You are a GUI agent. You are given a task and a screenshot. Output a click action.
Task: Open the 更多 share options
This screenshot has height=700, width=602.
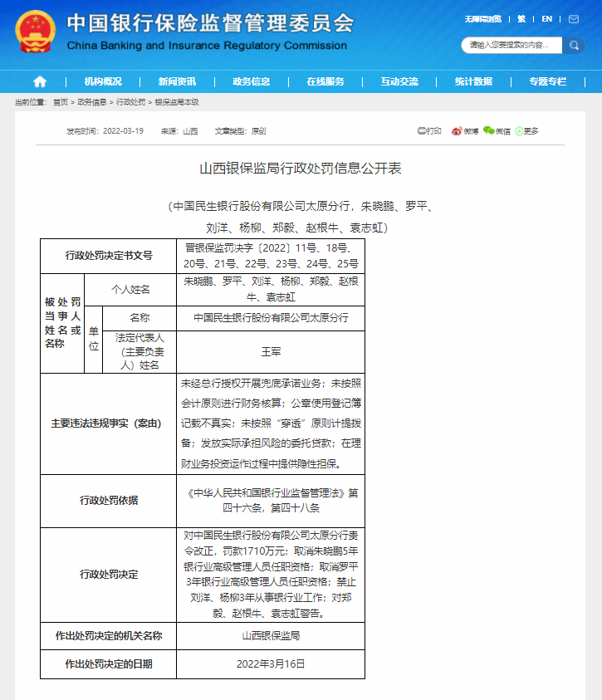[x=526, y=131]
